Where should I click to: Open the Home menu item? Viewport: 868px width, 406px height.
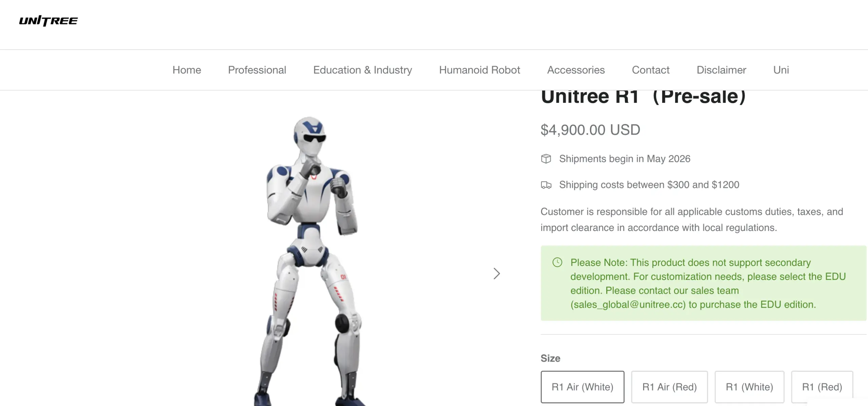186,70
